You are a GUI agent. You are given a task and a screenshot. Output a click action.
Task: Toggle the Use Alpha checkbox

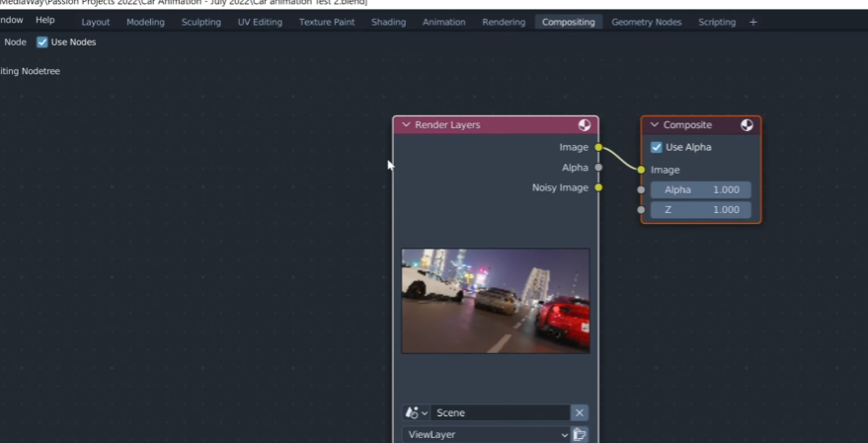657,147
